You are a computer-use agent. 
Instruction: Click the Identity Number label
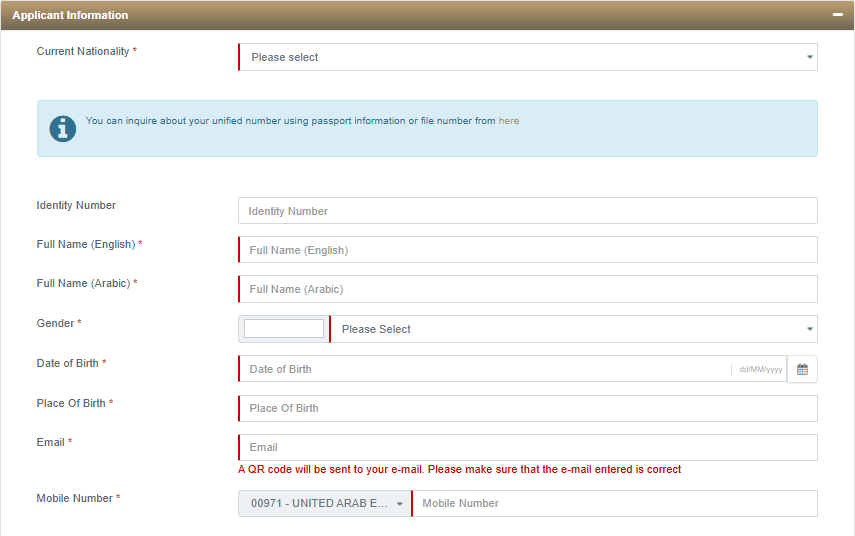click(x=76, y=206)
